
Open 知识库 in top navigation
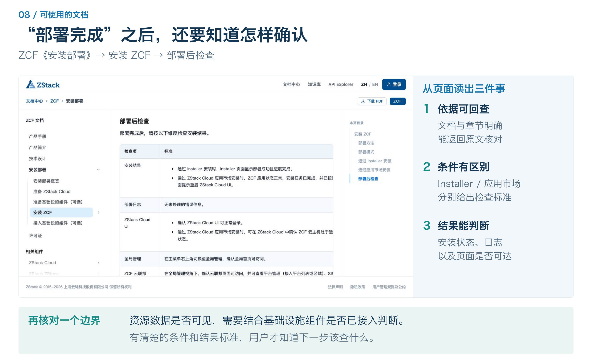point(314,84)
